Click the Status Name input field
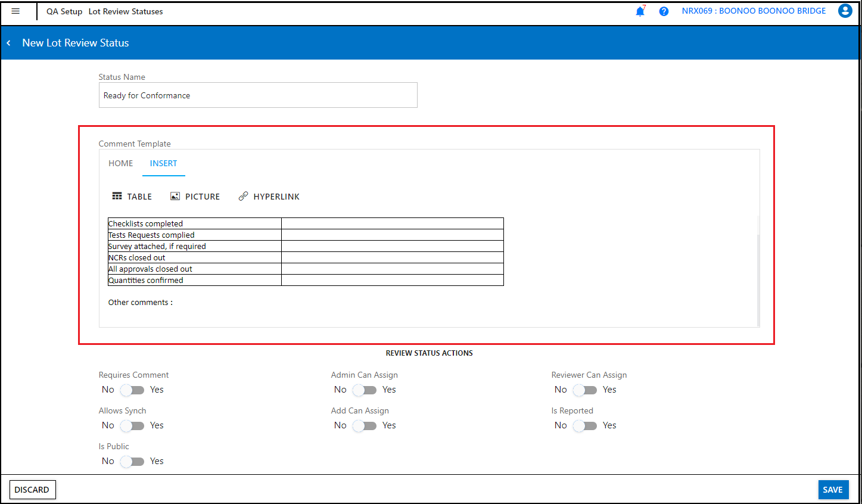Image resolution: width=862 pixels, height=504 pixels. coord(258,95)
